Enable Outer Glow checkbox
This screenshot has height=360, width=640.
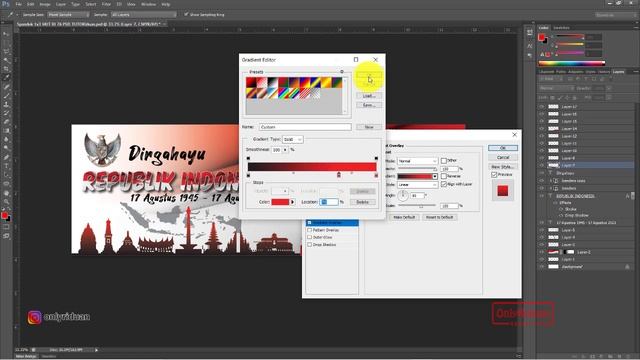click(309, 237)
